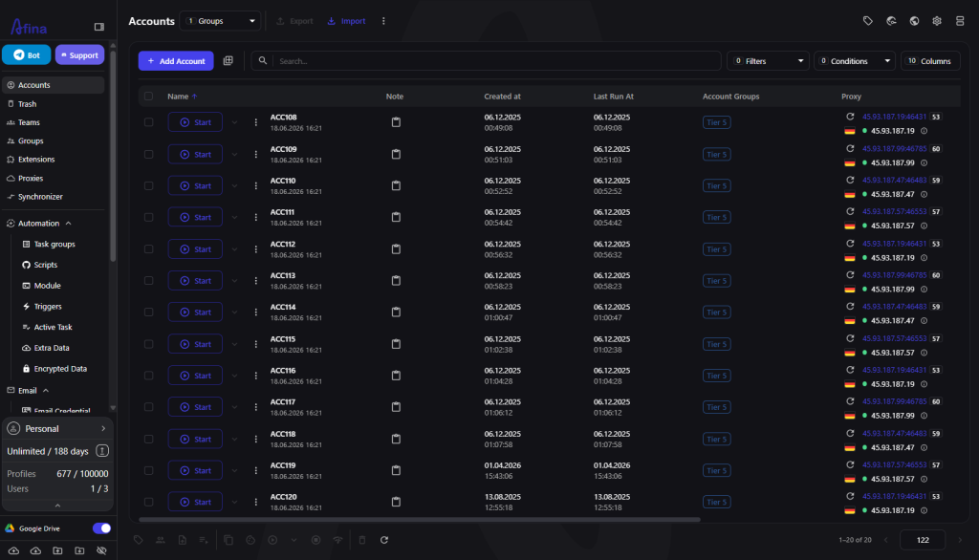Click the search accounts field
This screenshot has width=979, height=560.
pos(486,60)
